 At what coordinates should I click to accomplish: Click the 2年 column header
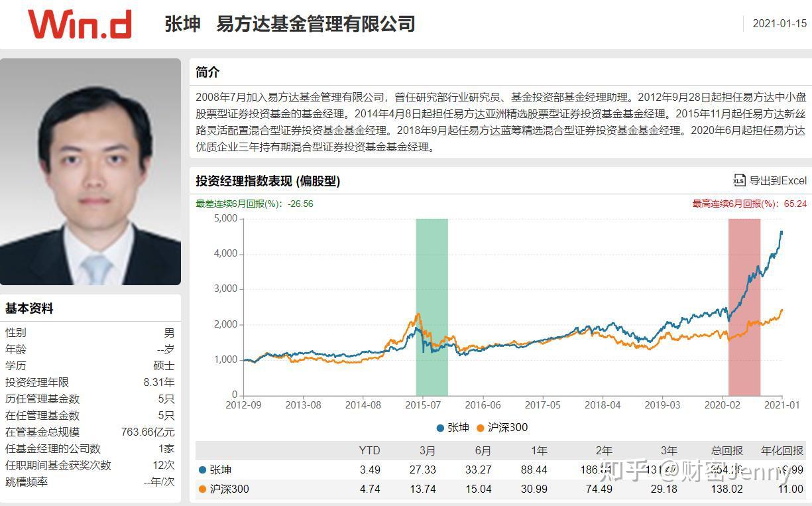(603, 451)
